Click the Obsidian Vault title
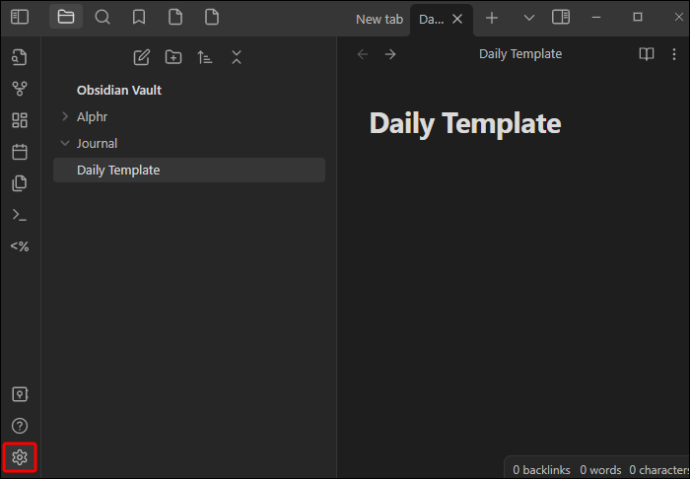690x479 pixels. tap(119, 90)
